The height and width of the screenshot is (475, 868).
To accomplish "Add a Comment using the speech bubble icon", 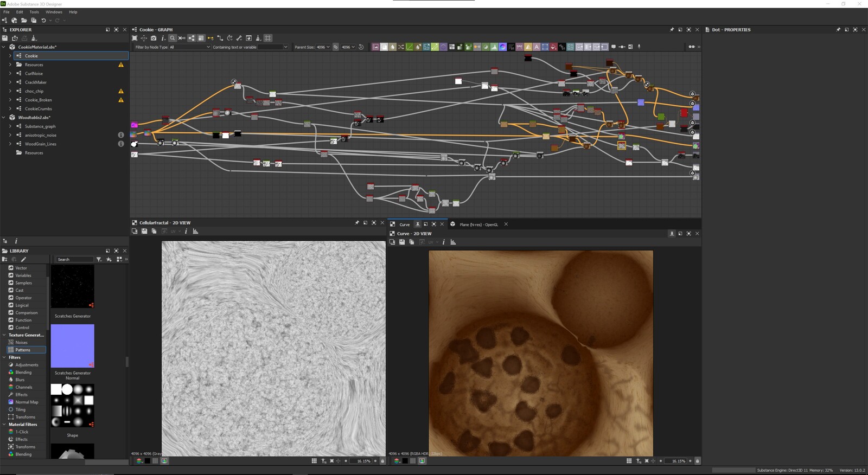I will tap(614, 47).
